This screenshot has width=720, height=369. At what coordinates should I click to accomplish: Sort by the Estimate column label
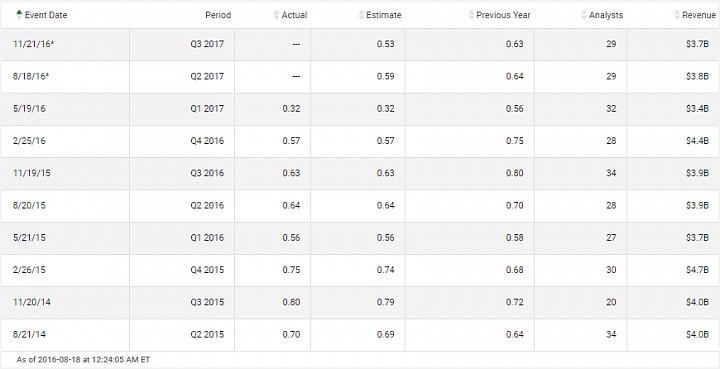[384, 15]
